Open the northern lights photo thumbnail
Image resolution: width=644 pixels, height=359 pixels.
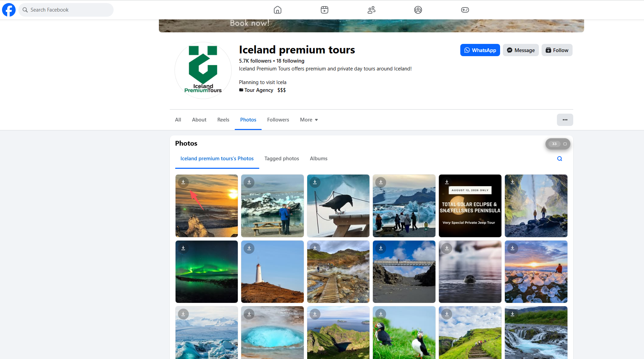coord(207,272)
